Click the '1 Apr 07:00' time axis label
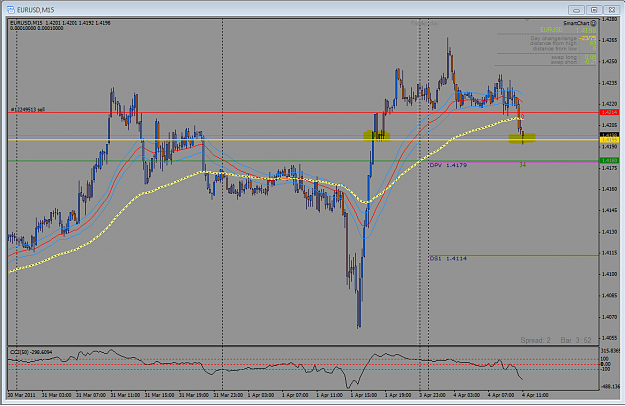The image size is (625, 406). point(295,395)
